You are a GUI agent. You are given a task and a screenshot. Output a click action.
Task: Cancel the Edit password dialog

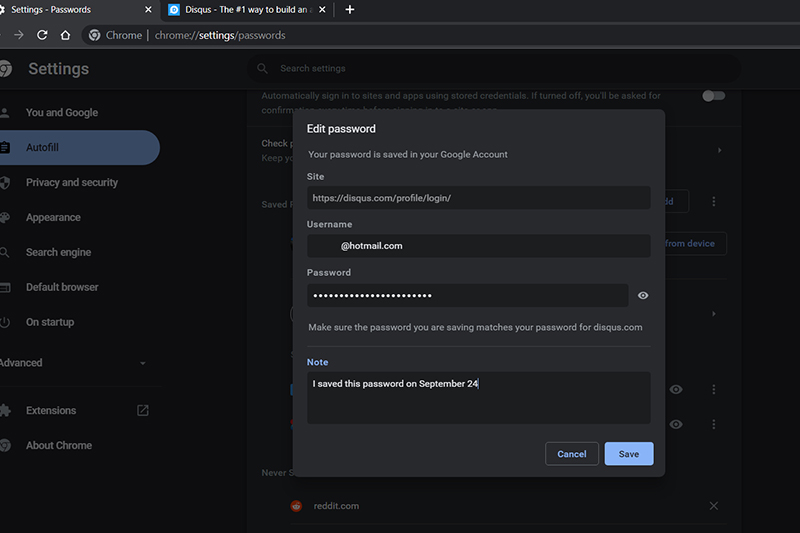coord(571,454)
